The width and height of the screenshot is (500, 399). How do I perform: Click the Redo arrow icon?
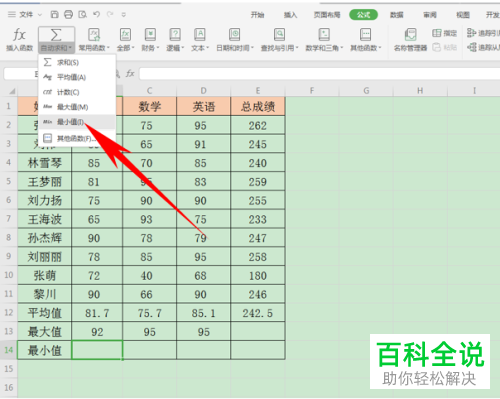pos(110,14)
